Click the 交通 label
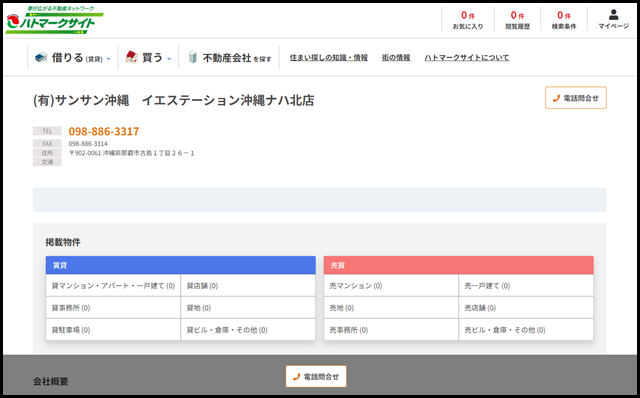Image resolution: width=640 pixels, height=398 pixels. [x=47, y=162]
